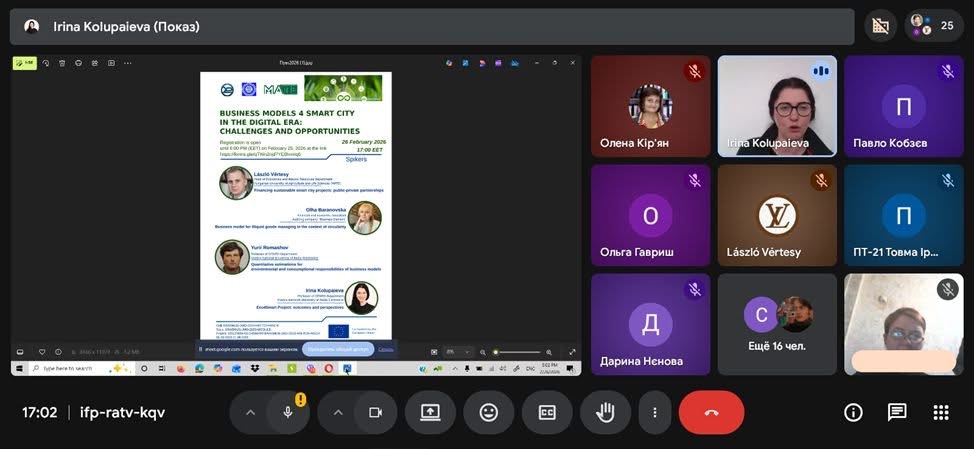The height and width of the screenshot is (449, 974).
Task: Open participants list showing 25 people
Action: click(934, 26)
